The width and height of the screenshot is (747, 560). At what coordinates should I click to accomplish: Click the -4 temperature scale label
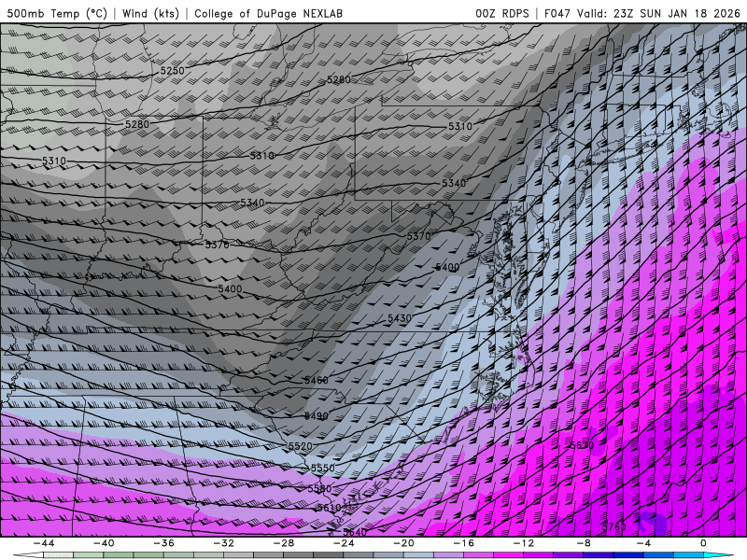pos(644,543)
